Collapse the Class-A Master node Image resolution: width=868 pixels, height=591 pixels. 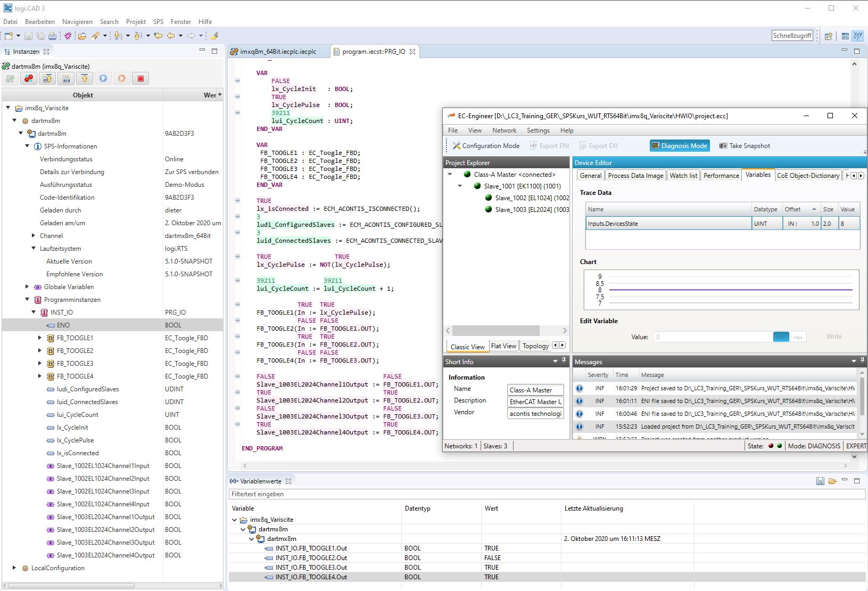(x=450, y=175)
